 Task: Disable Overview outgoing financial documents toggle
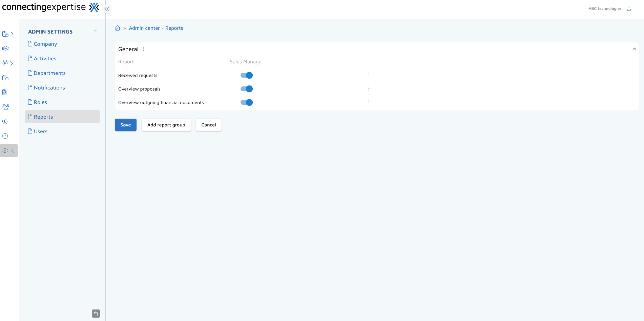coord(246,102)
